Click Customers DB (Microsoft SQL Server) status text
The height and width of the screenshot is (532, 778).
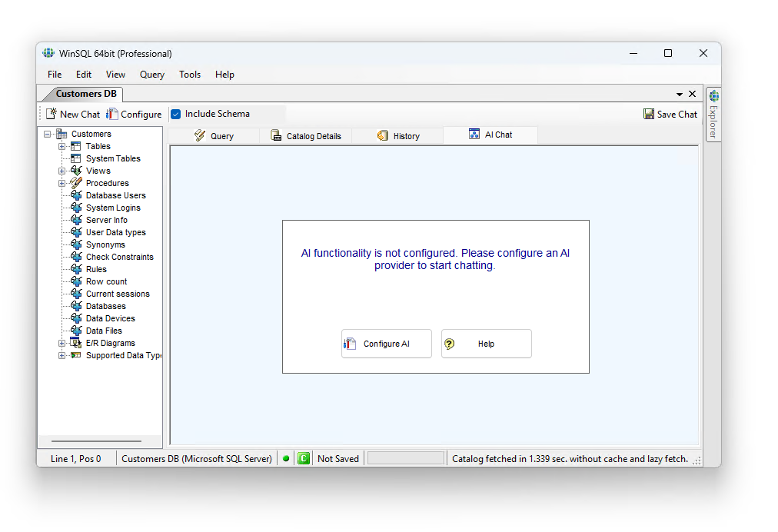197,459
